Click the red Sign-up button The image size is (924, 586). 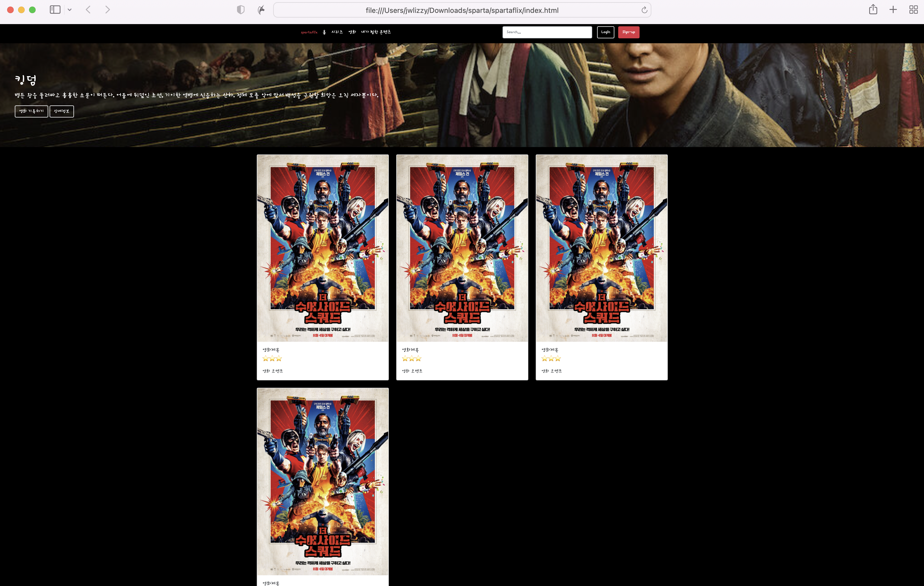click(629, 32)
